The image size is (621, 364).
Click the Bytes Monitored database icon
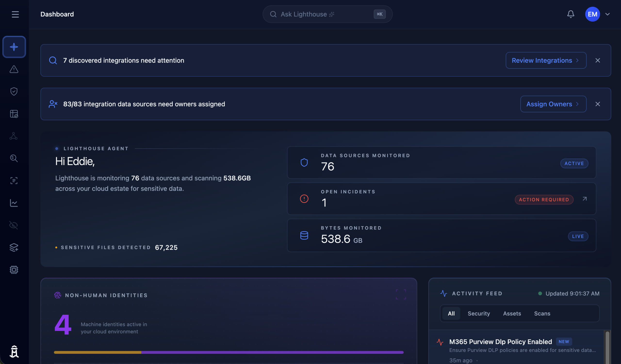pyautogui.click(x=304, y=235)
